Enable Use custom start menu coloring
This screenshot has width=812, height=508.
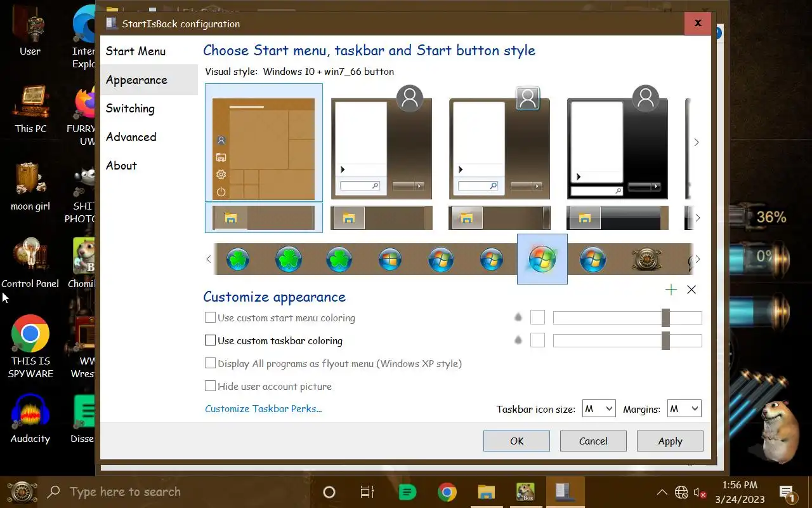pos(280,317)
